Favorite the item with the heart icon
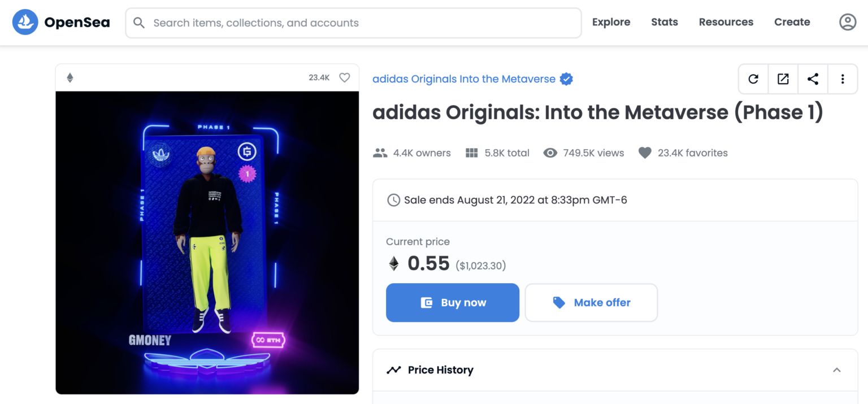Screen dimensions: 868x404 click(x=345, y=78)
